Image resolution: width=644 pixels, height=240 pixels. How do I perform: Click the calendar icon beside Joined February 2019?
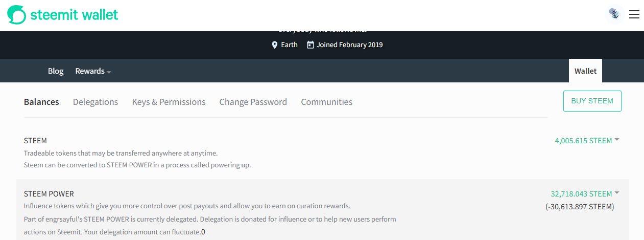coord(310,45)
